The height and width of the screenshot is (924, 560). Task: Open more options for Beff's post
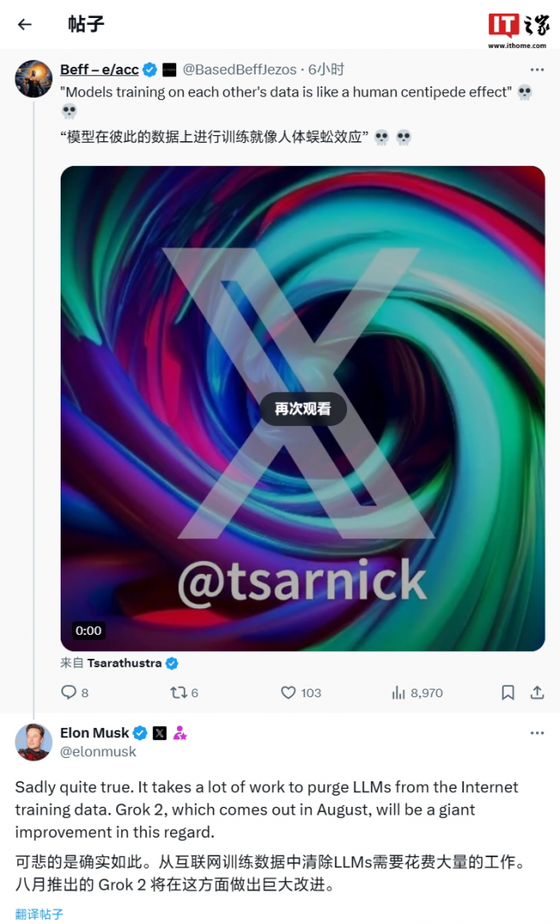pos(537,69)
